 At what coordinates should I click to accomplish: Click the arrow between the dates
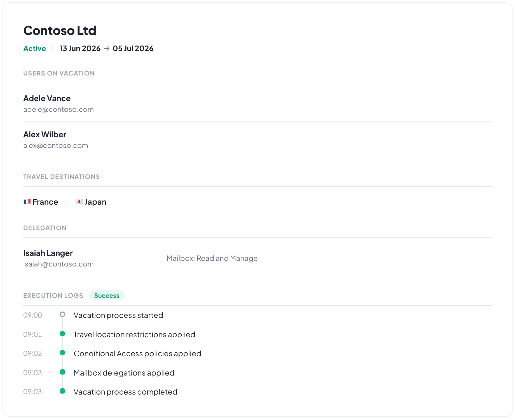(x=107, y=48)
